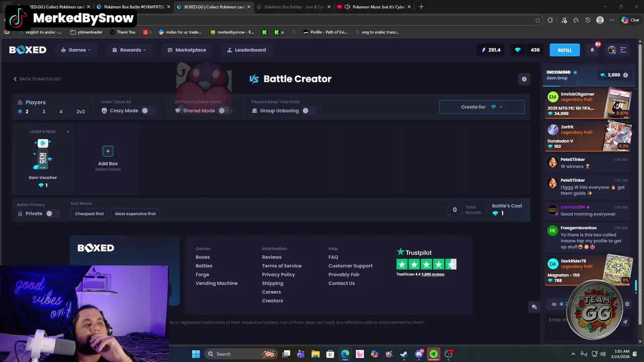Open Trustpilot 1,040 reviews link

tap(433, 275)
